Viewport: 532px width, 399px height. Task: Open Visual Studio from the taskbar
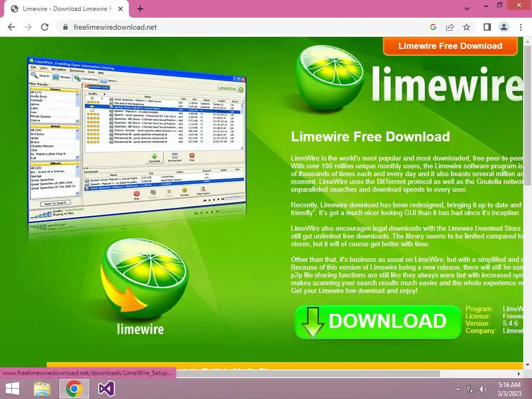tap(106, 389)
